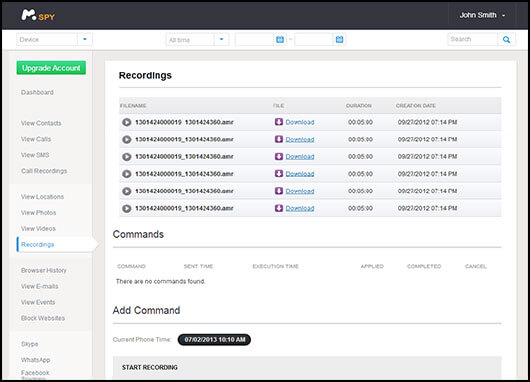The height and width of the screenshot is (382, 530).
Task: Open View Calls in sidebar
Action: coord(36,139)
